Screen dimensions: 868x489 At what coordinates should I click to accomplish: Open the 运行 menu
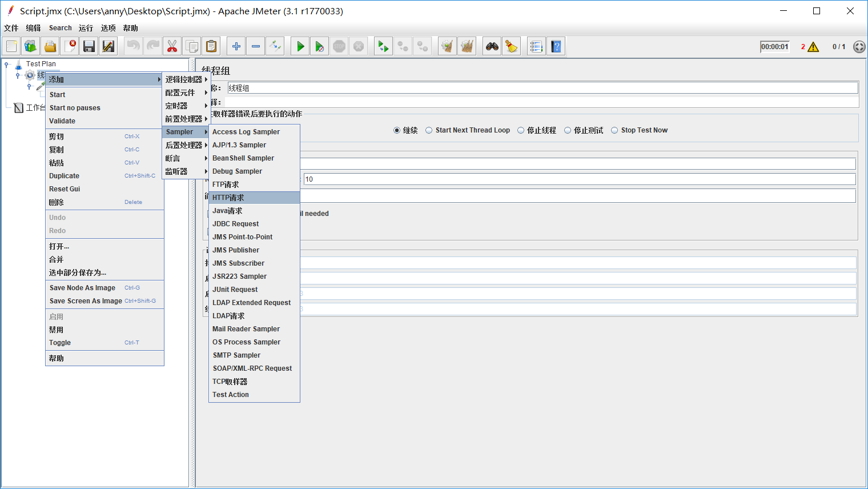(x=86, y=28)
